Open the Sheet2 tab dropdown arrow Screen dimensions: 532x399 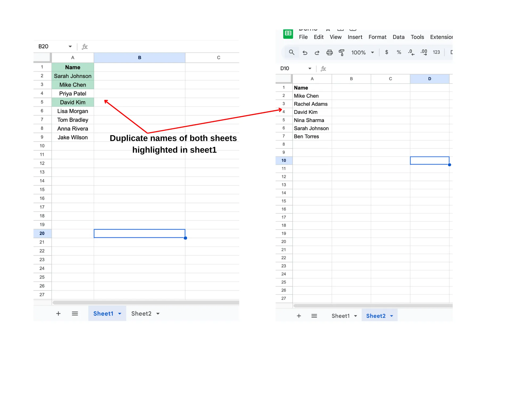(x=391, y=316)
